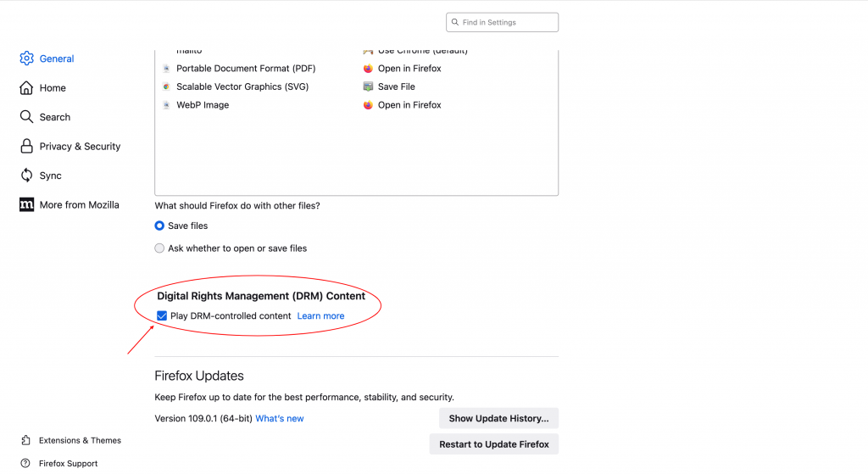Click the Home house icon

[x=26, y=88]
